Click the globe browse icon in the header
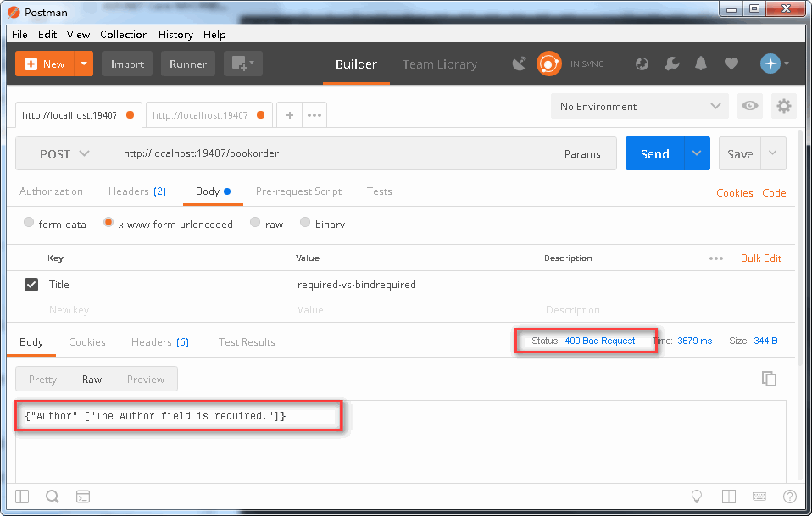The image size is (812, 516). tap(642, 64)
